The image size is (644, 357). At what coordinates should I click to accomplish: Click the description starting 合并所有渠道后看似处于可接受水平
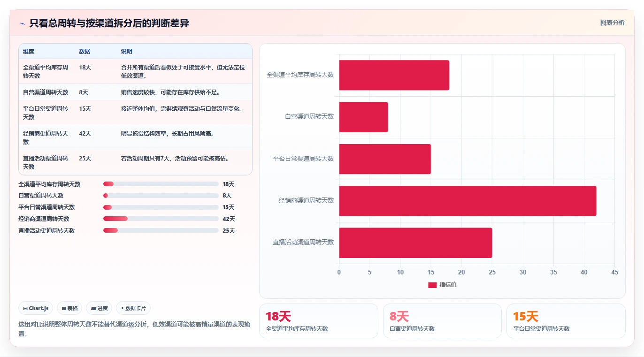click(x=183, y=71)
